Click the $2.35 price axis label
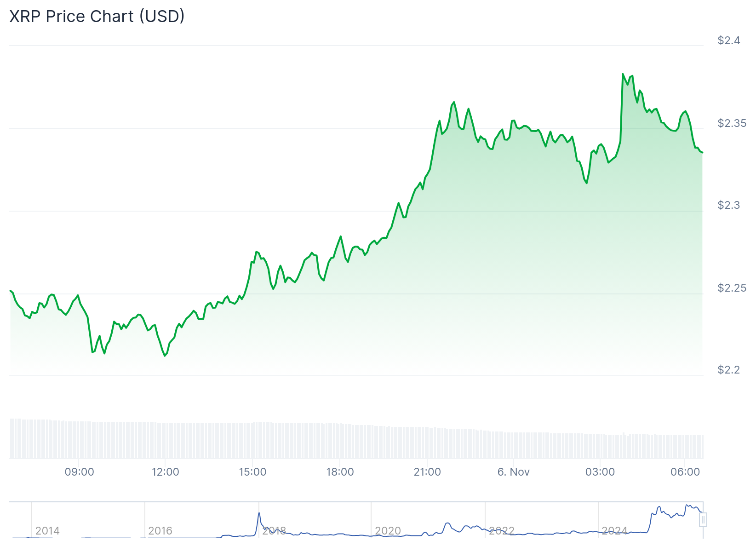The height and width of the screenshot is (552, 756). (732, 123)
